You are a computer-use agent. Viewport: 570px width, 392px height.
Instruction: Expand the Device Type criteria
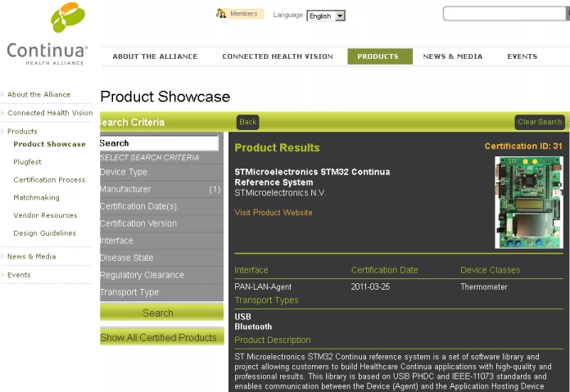(x=161, y=172)
